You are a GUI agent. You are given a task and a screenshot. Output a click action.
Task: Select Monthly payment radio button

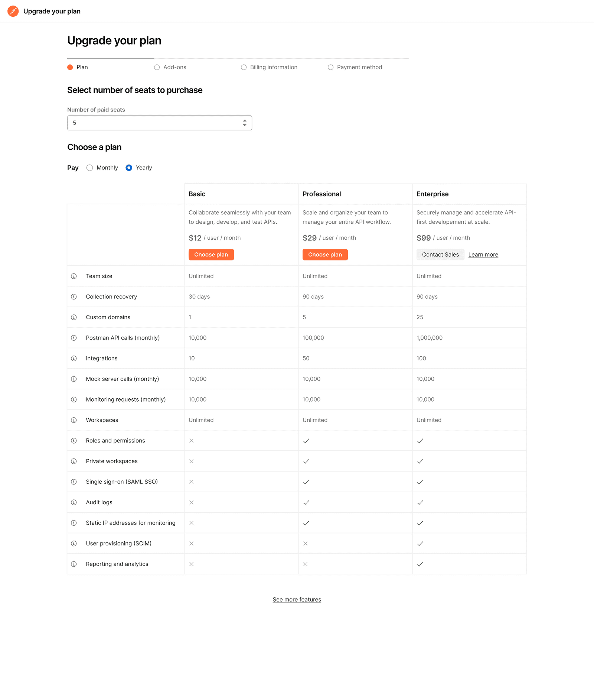click(x=89, y=168)
